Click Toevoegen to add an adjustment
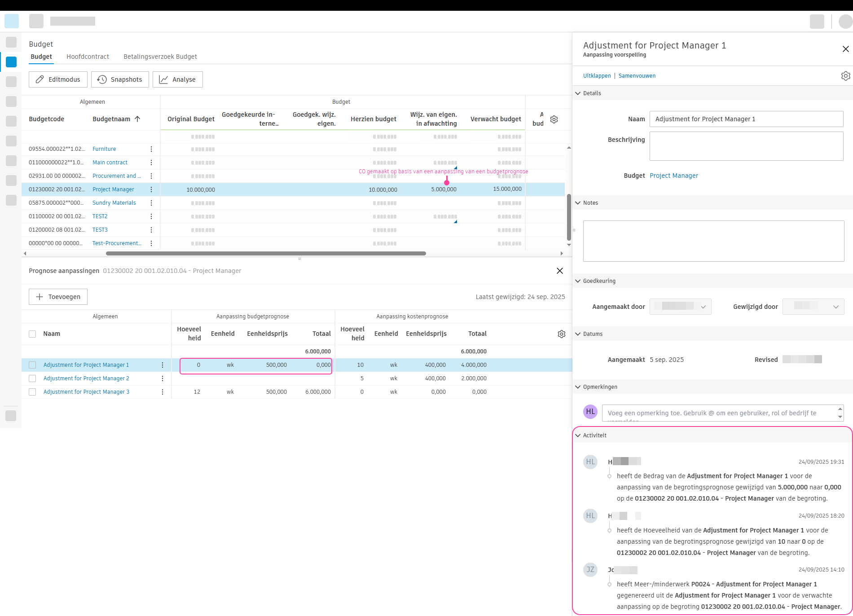Screen dimensions: 853x616 point(58,297)
